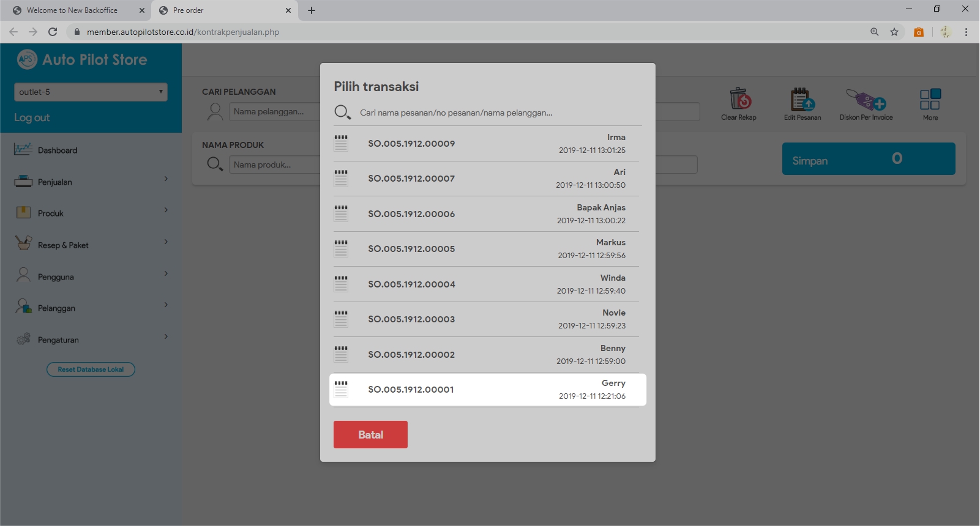Click the Log out link

point(32,117)
